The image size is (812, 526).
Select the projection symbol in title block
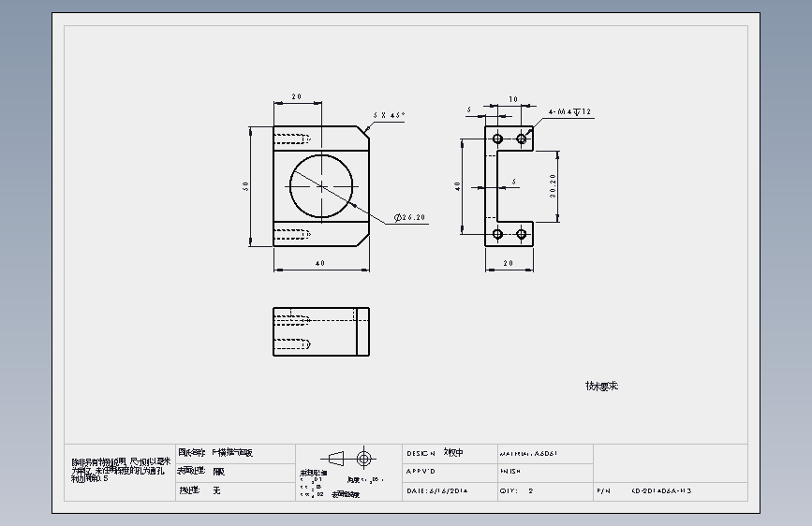(348, 459)
